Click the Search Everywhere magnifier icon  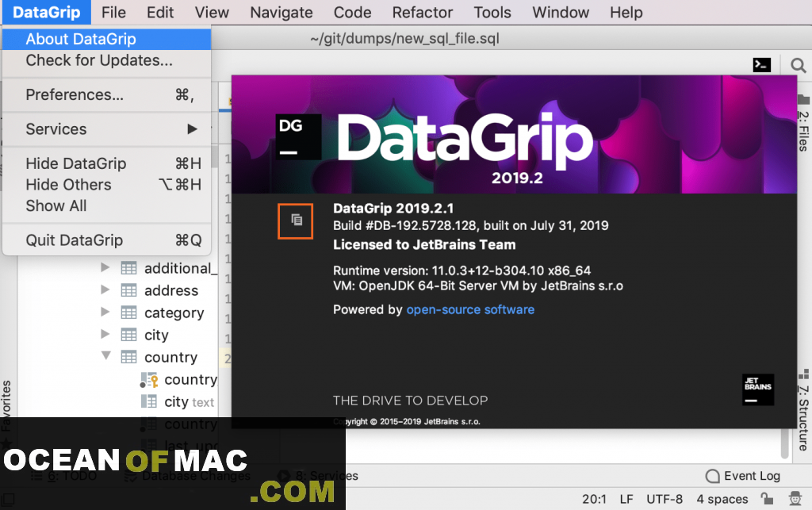(798, 65)
